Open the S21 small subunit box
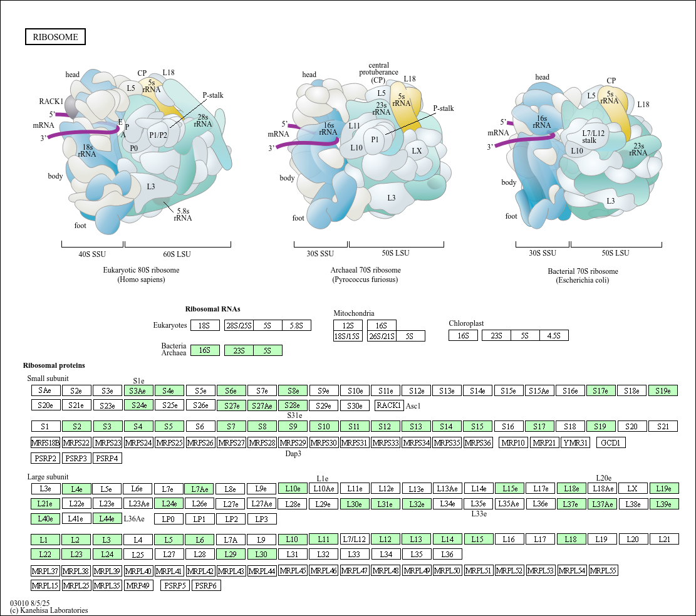This screenshot has width=696, height=616. 663,427
